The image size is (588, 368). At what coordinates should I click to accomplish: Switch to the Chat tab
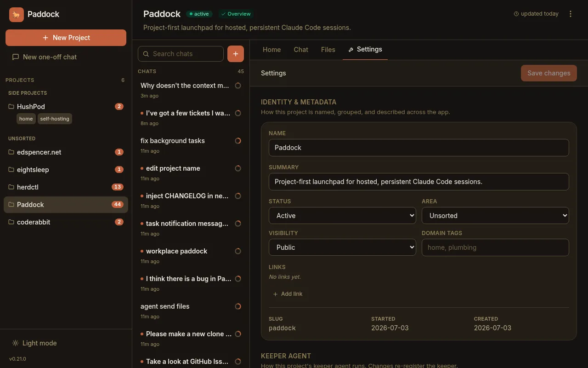click(x=301, y=50)
